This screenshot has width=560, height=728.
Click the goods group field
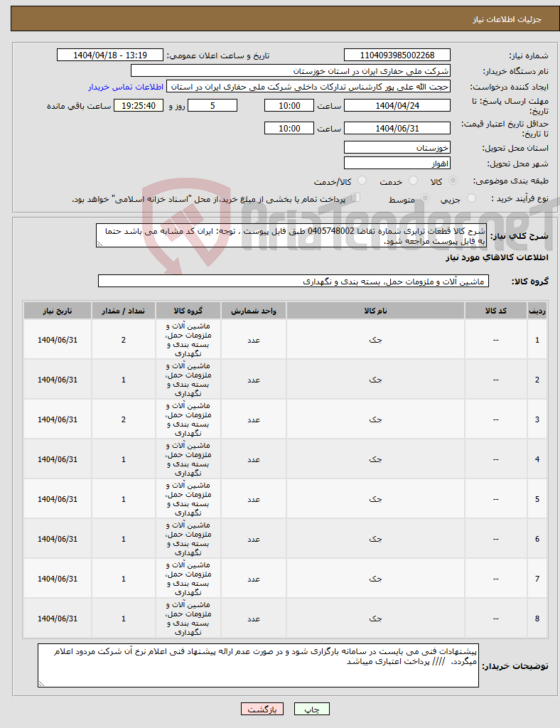[x=294, y=282]
